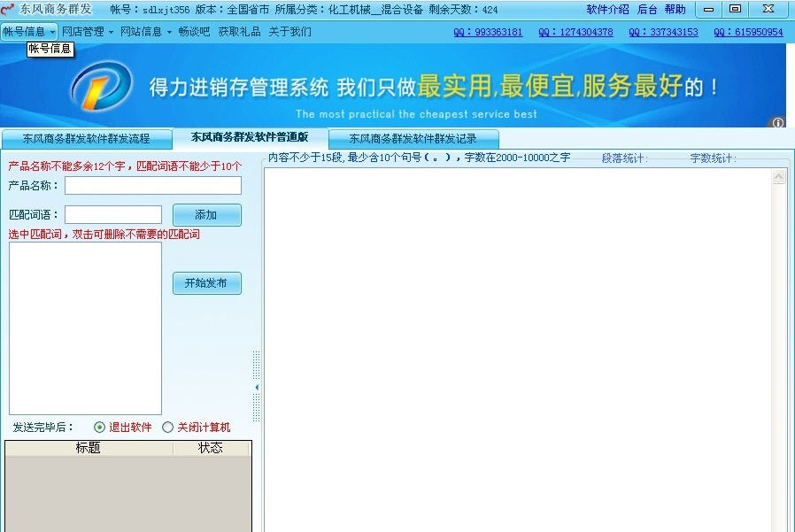Click the scroll up arrow of content area

(779, 177)
